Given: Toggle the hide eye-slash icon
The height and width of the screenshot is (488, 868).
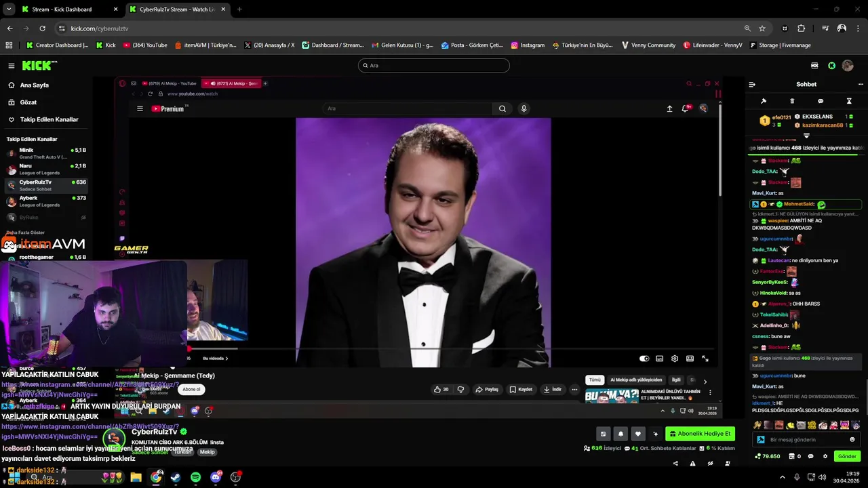Looking at the screenshot, I should click(x=710, y=464).
